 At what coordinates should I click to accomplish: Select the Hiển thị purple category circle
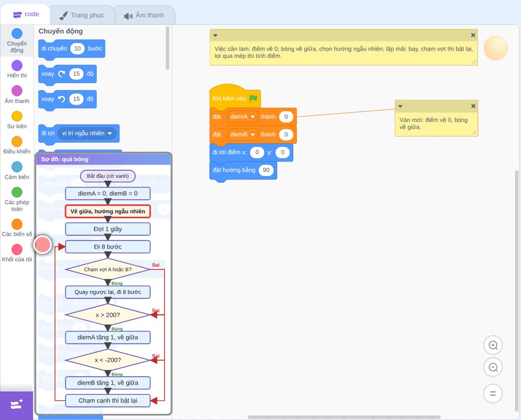point(17,66)
